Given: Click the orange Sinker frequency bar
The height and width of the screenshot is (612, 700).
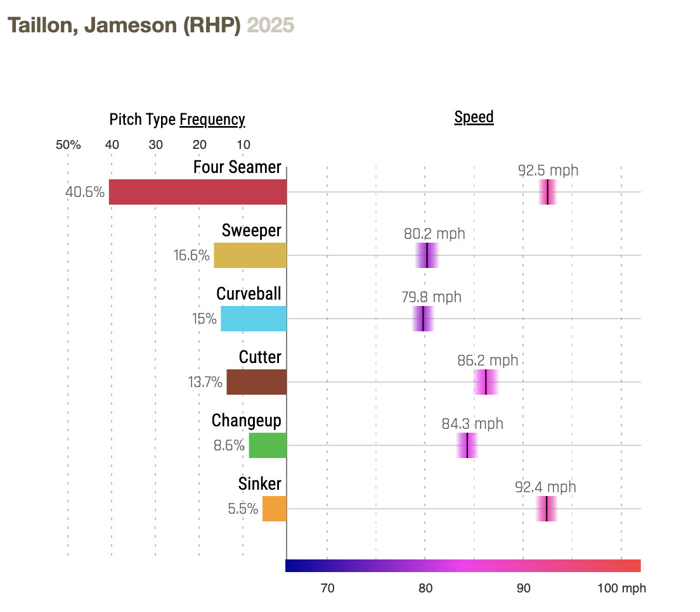Looking at the screenshot, I should coord(275,509).
